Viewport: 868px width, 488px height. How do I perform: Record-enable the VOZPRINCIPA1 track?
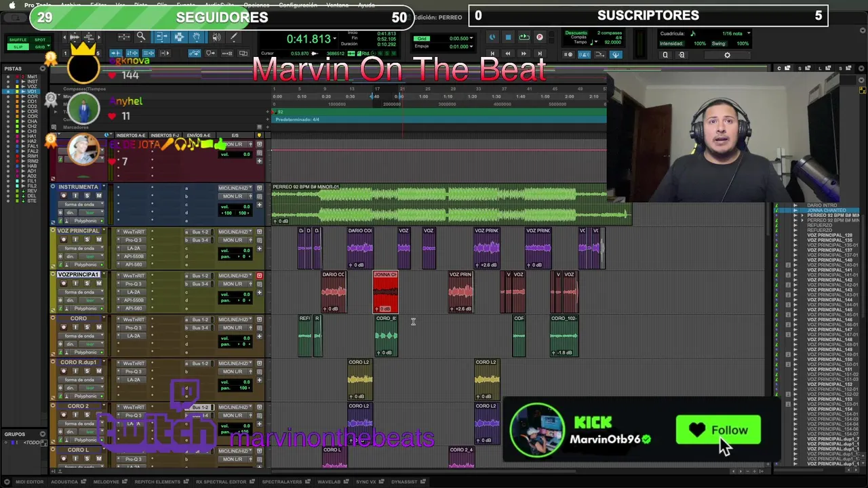pyautogui.click(x=64, y=283)
